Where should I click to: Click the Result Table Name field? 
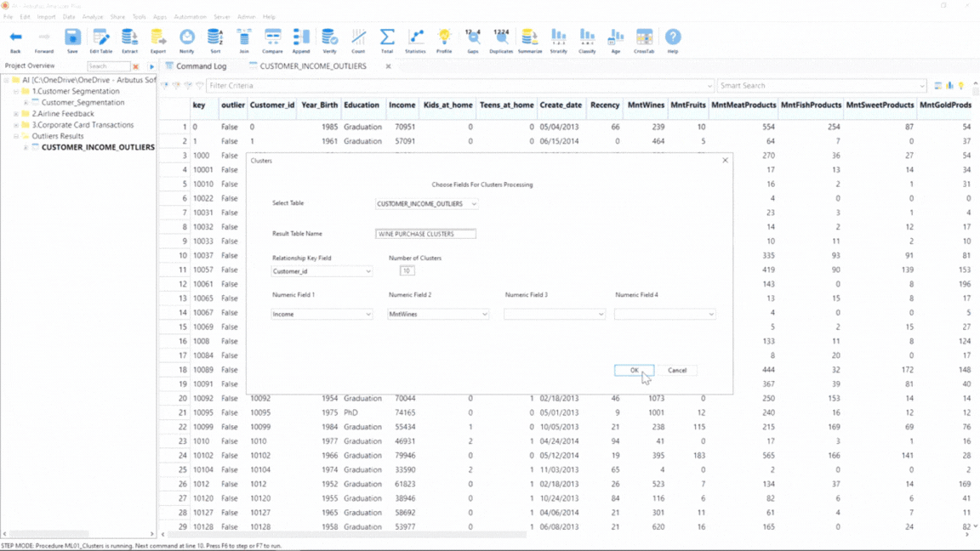425,234
